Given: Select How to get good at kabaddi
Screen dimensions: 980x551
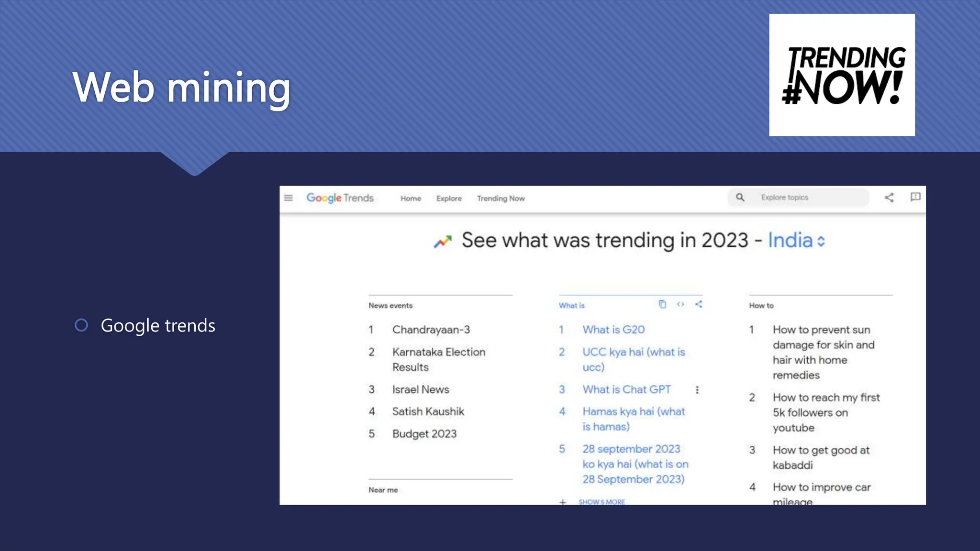Looking at the screenshot, I should pos(821,457).
